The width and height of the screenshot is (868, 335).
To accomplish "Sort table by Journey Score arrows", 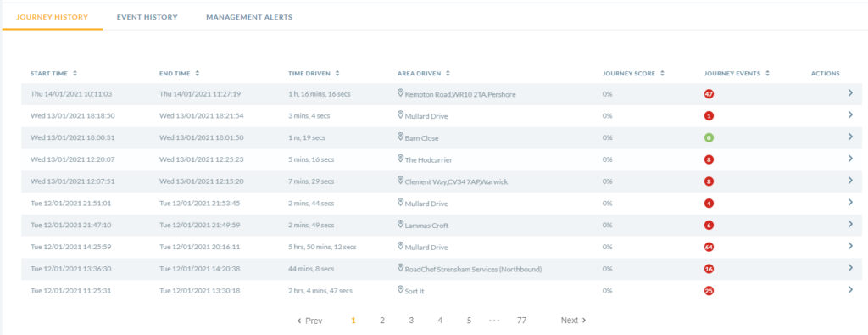I will pyautogui.click(x=662, y=73).
